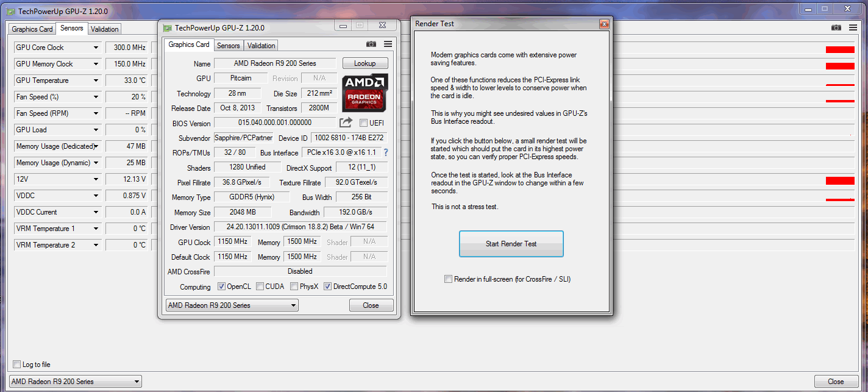Switch to Sensors tab in front GPU-Z window

229,46
